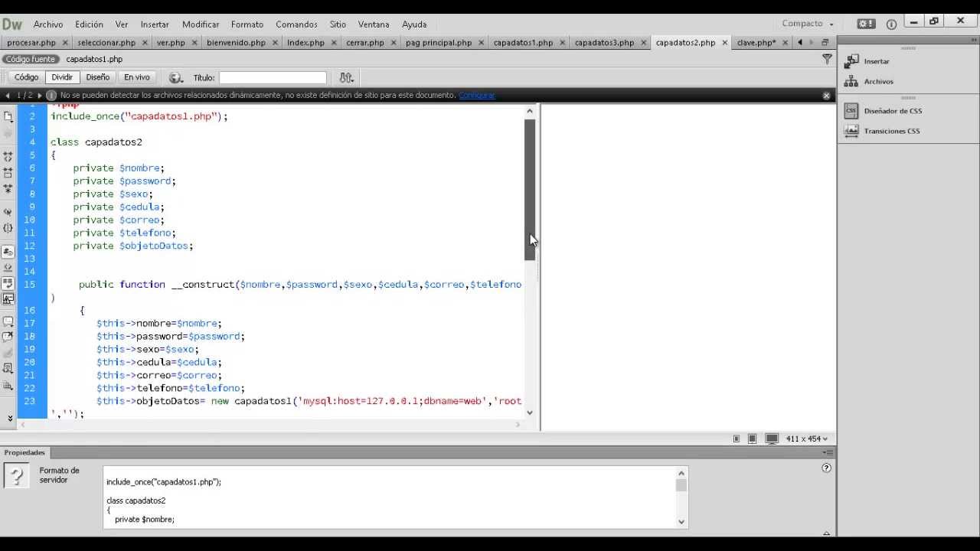Viewport: 980px width, 551px height.
Task: Toggle the Line Numbers icon
Action: (8, 252)
